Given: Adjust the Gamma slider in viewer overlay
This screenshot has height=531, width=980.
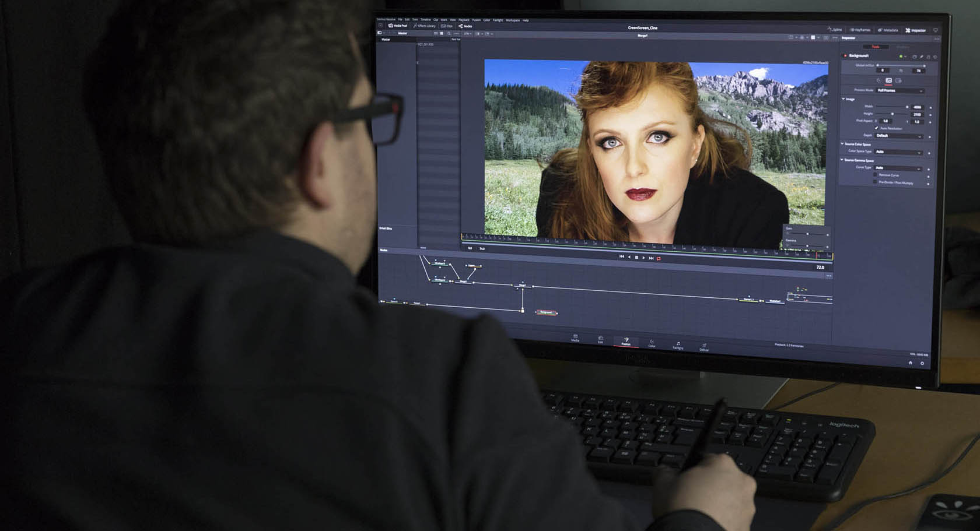Looking at the screenshot, I should click(x=807, y=246).
